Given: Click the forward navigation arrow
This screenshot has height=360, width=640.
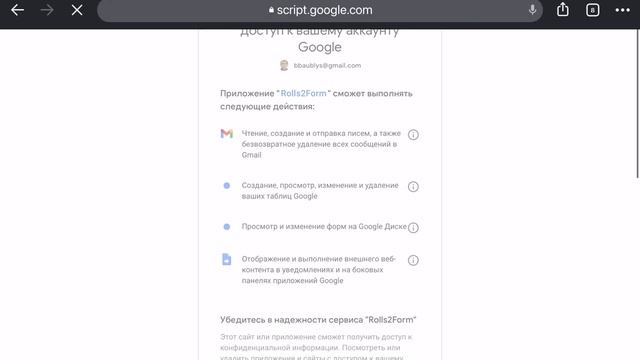Looking at the screenshot, I should (x=47, y=10).
